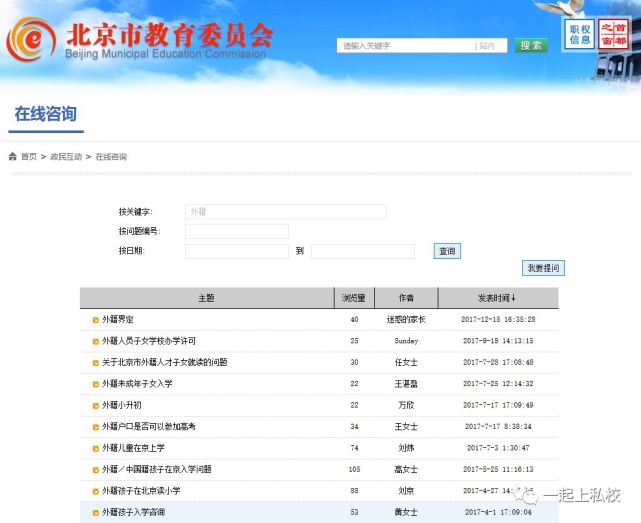Open the 职权信息 blue badge
Viewport: 641px width, 523px height.
tap(579, 35)
